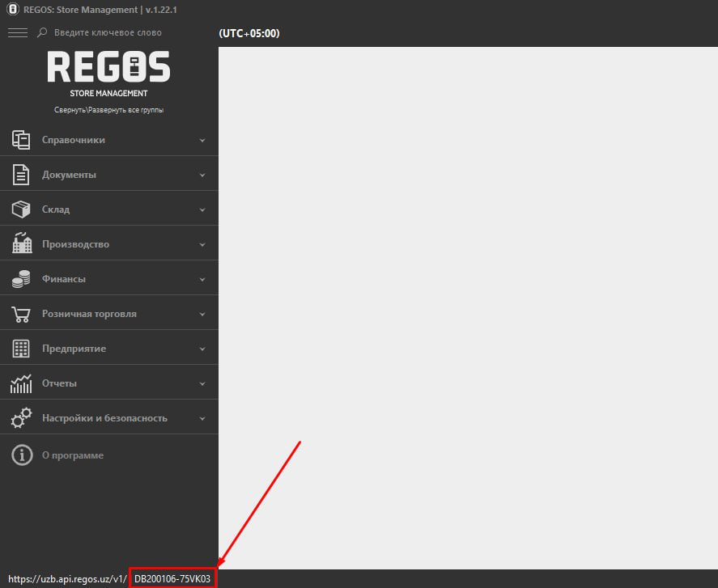Image resolution: width=718 pixels, height=588 pixels.
Task: Click the Справочники catalog icon
Action: [21, 140]
